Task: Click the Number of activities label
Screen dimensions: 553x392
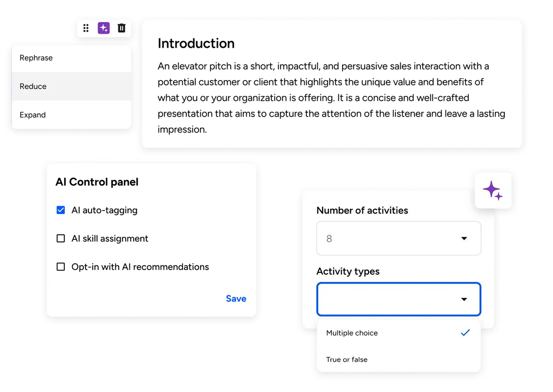Action: [x=362, y=210]
